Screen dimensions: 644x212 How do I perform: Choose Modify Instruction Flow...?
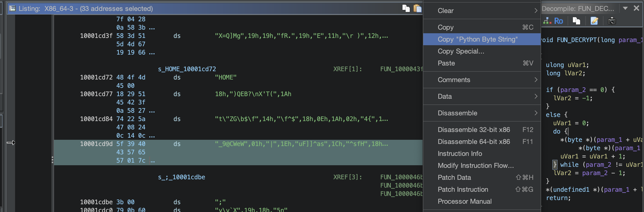pyautogui.click(x=482, y=165)
